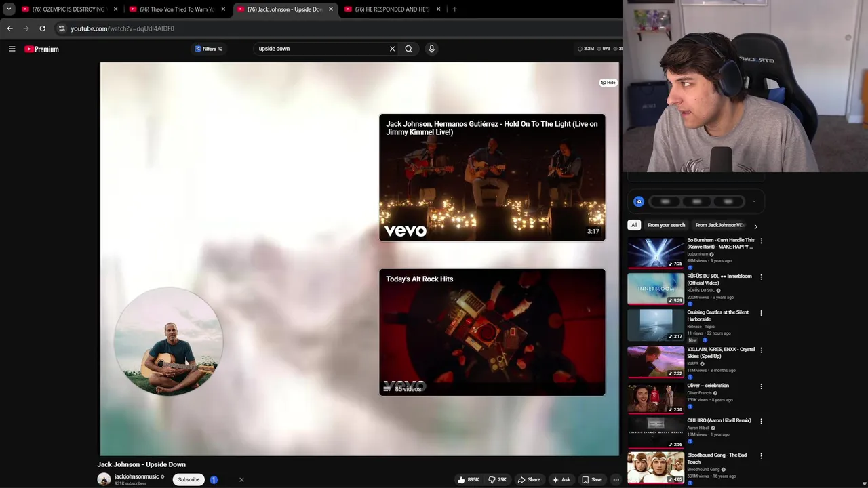Image resolution: width=868 pixels, height=488 pixels.
Task: Click the 'Jack Johnson - Upside Down' title
Action: click(x=141, y=464)
